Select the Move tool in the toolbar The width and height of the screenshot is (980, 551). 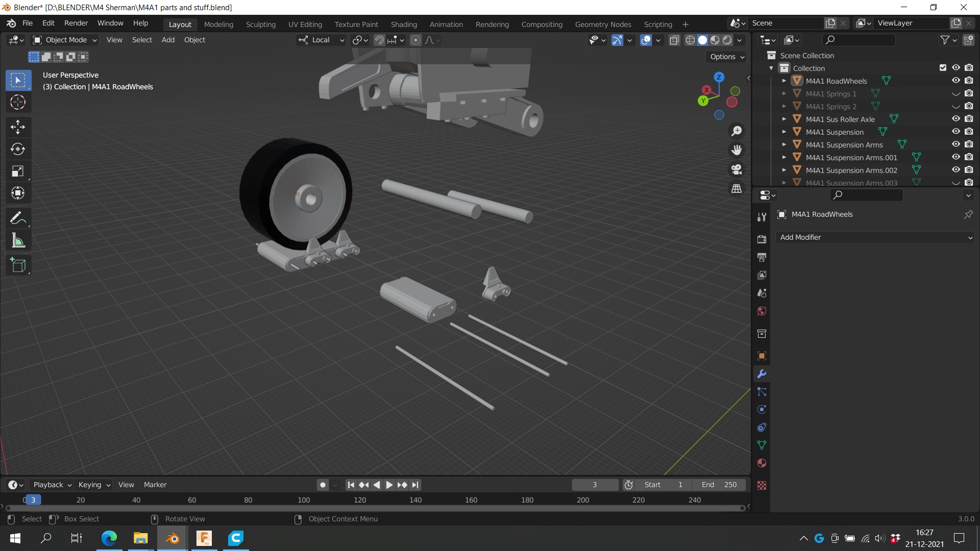coord(18,127)
